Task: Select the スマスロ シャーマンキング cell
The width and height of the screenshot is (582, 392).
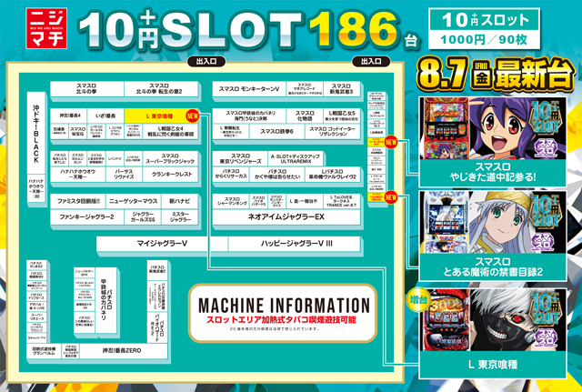Action: 232,201
